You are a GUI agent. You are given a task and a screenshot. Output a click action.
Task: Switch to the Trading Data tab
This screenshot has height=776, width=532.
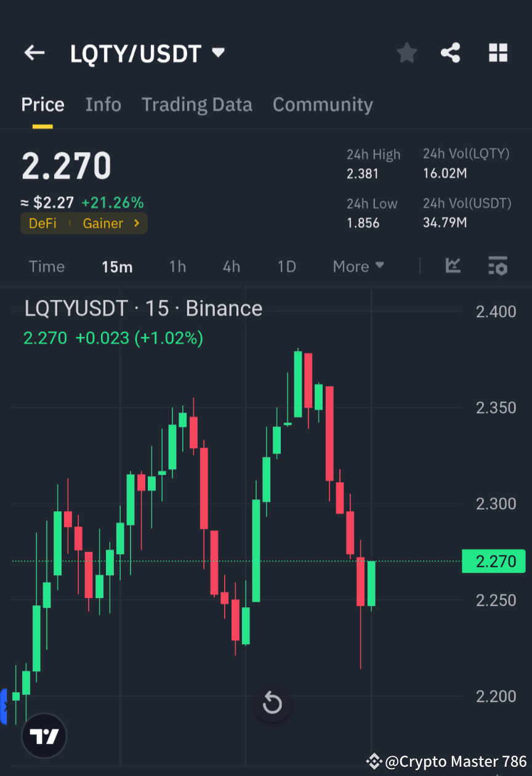197,105
